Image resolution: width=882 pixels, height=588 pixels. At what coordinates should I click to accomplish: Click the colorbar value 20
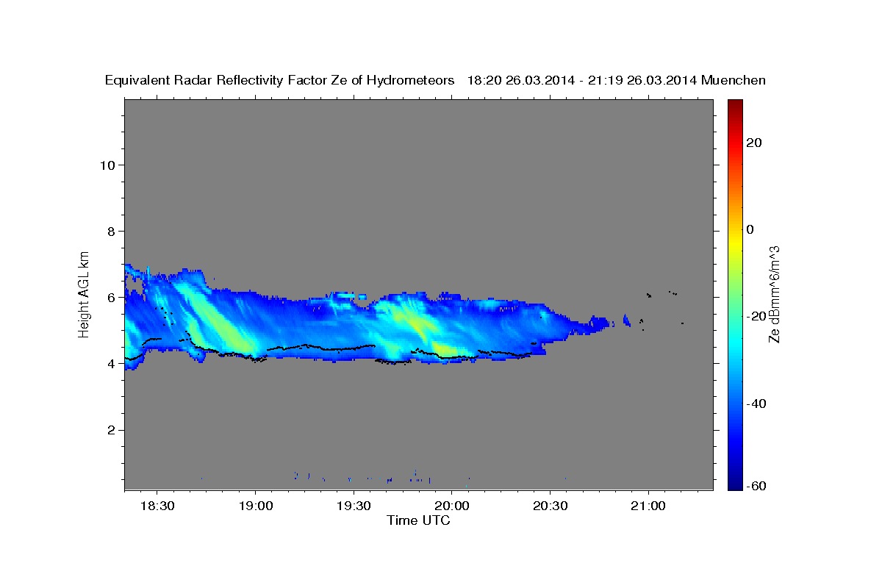click(753, 143)
